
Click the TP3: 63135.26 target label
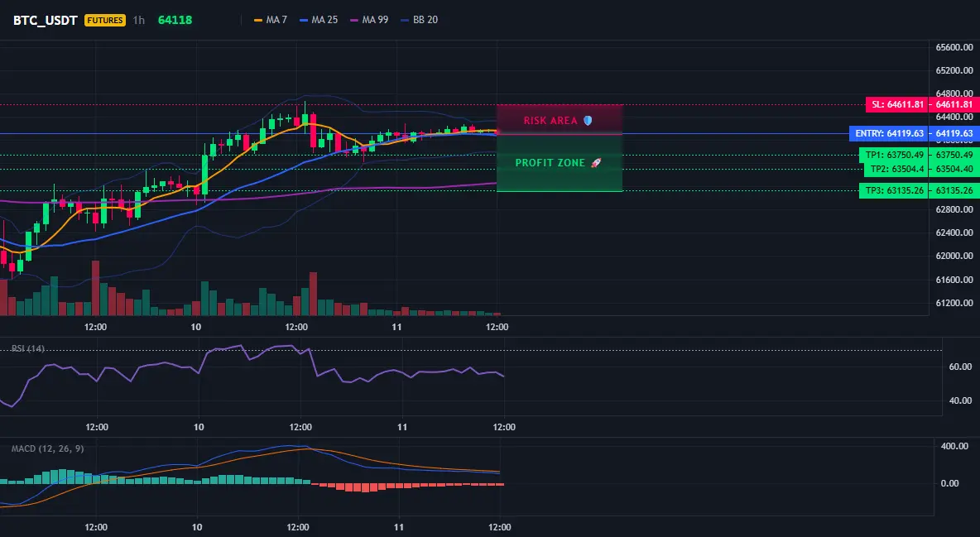pos(895,190)
